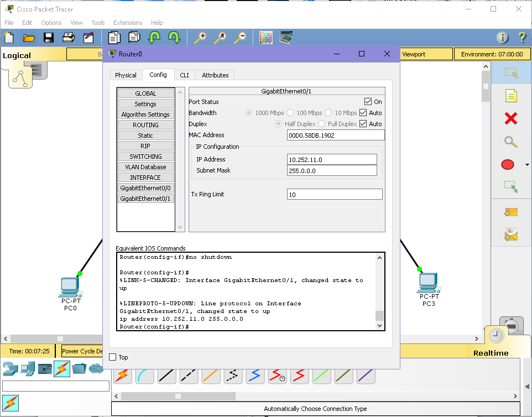Select the Multiuser Connection cloud category
The width and height of the screenshot is (532, 417).
pos(96,369)
